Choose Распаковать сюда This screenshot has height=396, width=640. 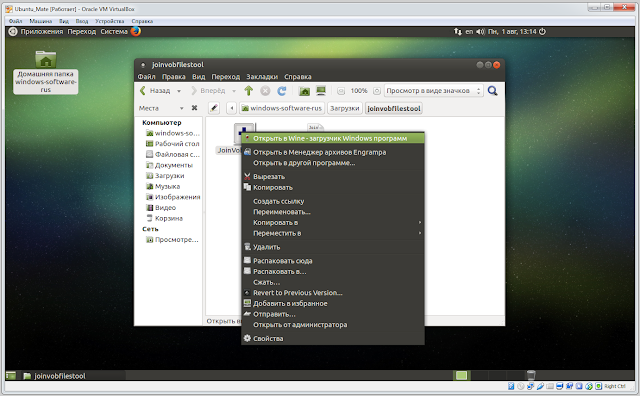tap(333, 261)
